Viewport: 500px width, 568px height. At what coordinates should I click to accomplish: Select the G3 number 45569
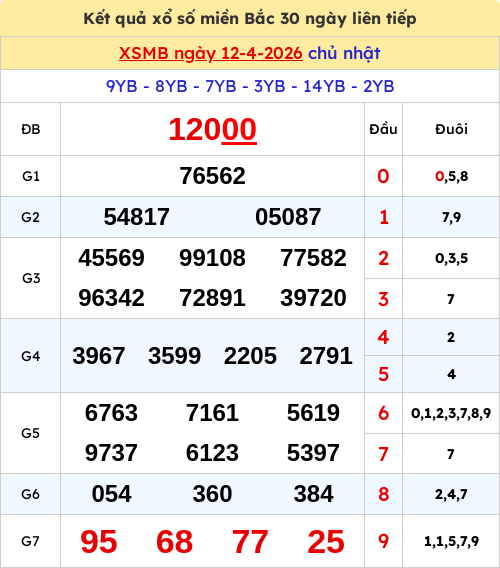pyautogui.click(x=111, y=258)
